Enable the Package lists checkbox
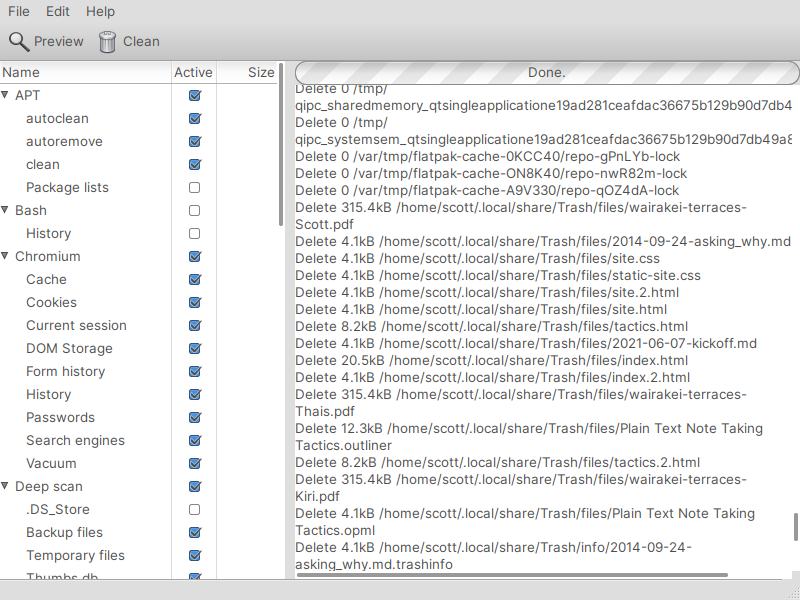This screenshot has height=600, width=800. pos(194,188)
